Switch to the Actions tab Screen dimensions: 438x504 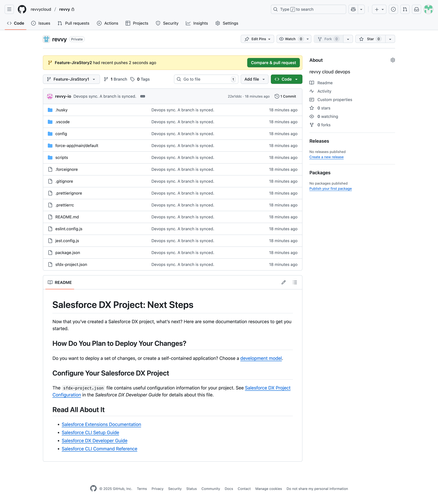point(107,23)
